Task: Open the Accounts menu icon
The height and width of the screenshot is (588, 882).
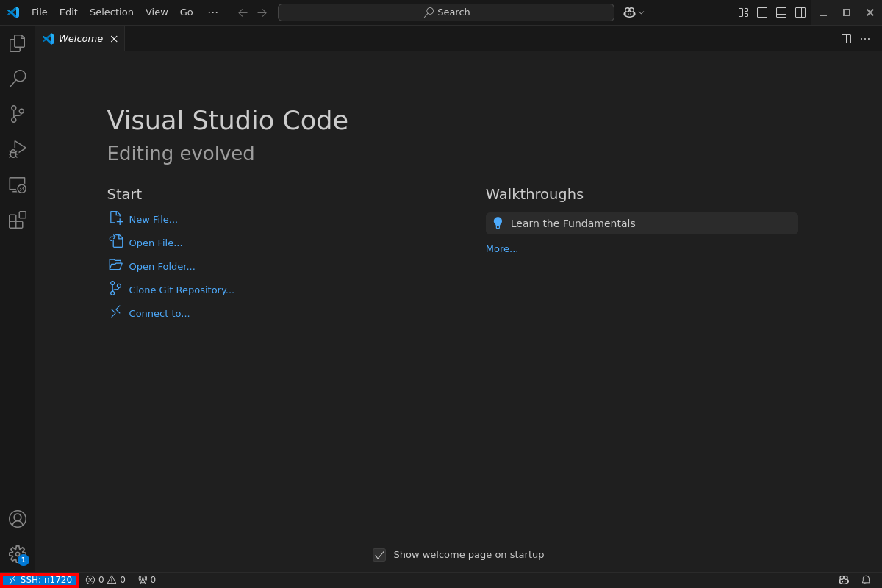Action: [x=17, y=519]
